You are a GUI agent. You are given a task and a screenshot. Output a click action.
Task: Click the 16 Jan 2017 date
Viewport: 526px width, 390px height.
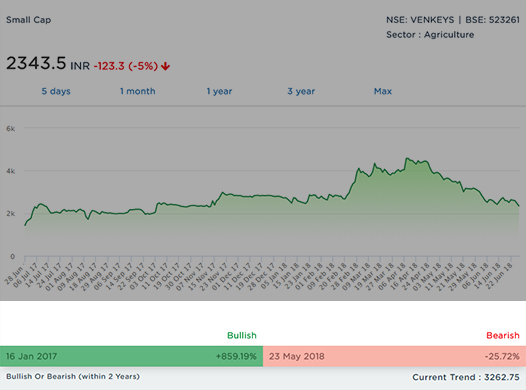(32, 356)
